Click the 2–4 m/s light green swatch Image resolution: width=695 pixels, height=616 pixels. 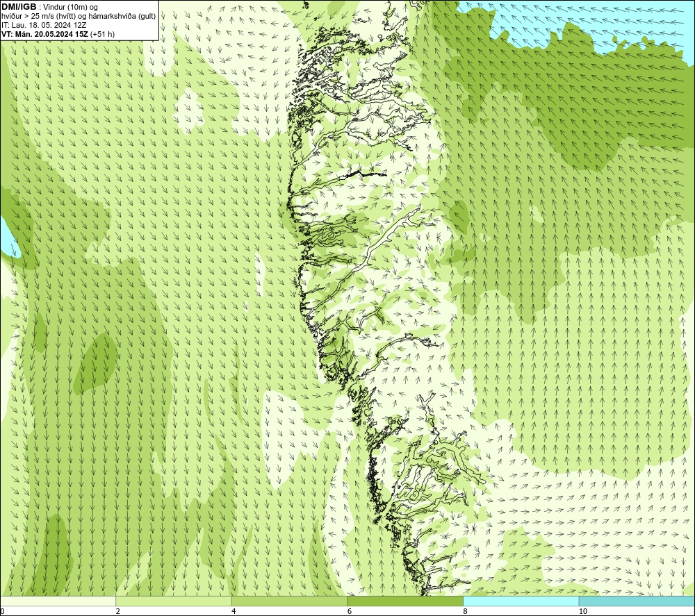tap(174, 601)
